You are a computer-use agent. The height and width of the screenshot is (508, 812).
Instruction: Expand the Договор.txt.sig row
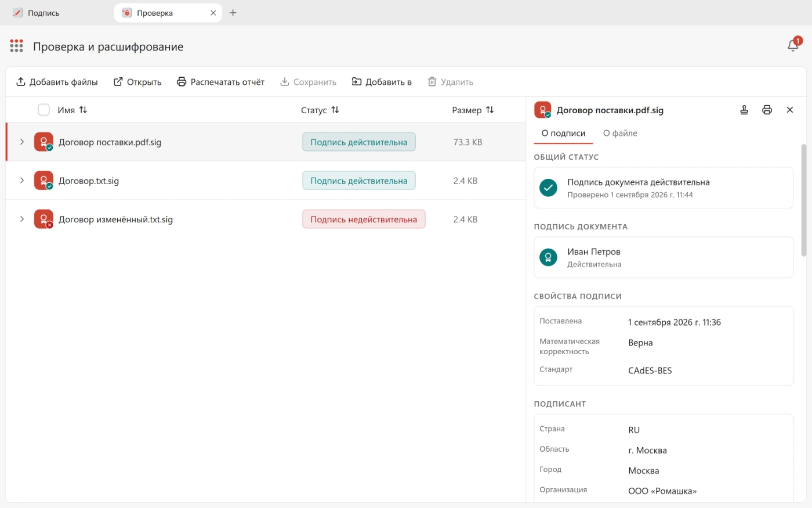pos(22,181)
